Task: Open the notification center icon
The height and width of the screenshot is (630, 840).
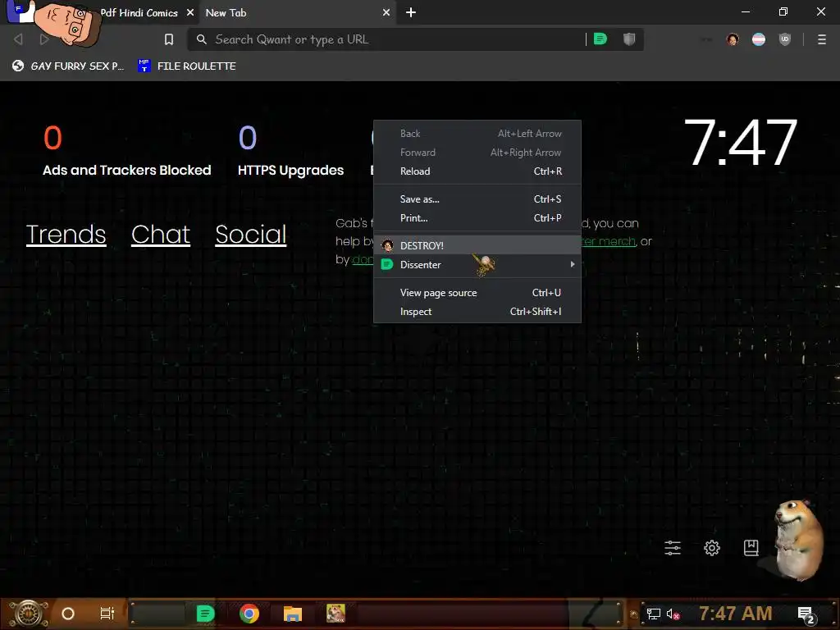Action: (806, 614)
